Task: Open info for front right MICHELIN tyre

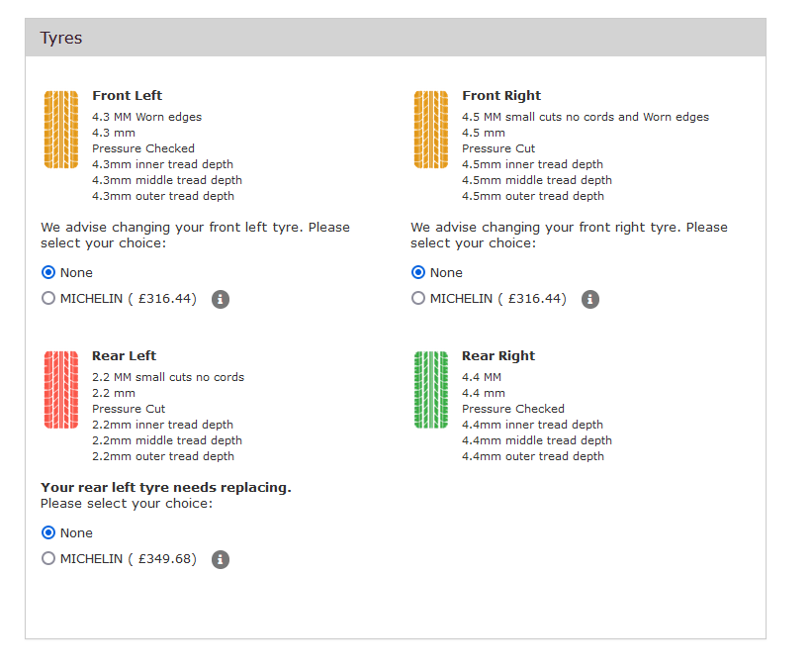Action: [590, 299]
